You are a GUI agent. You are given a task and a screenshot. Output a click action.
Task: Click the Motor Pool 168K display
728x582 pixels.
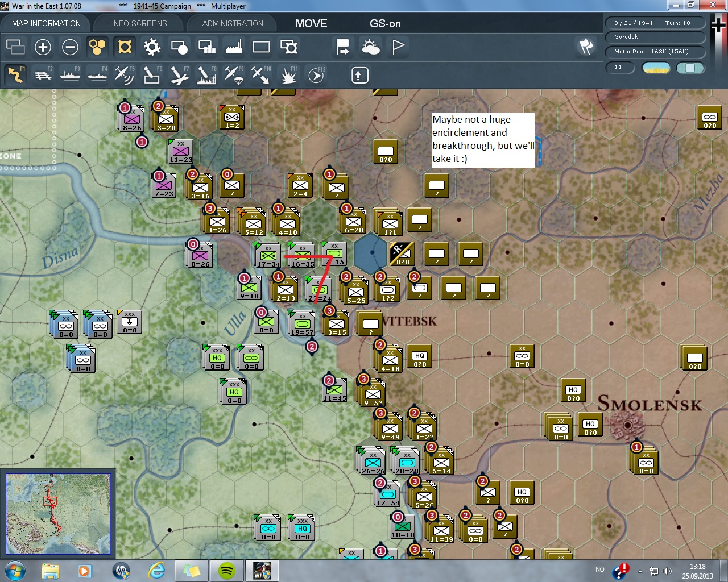point(655,51)
